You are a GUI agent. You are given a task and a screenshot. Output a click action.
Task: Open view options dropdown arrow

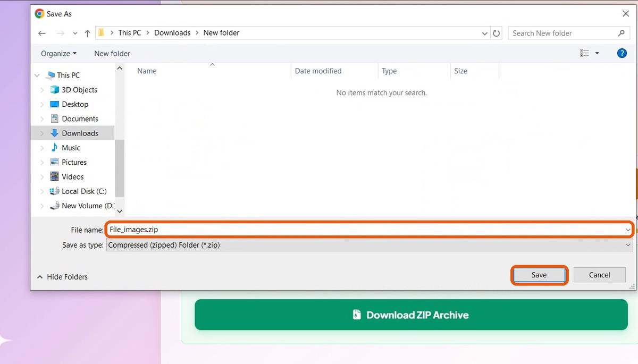[597, 53]
